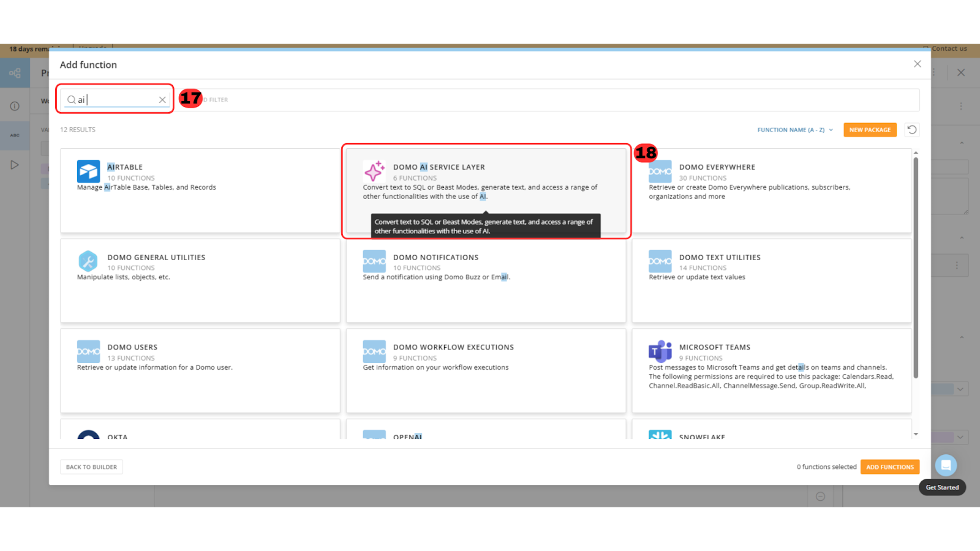Open the Domo Users title
The image size is (980, 551).
click(132, 347)
